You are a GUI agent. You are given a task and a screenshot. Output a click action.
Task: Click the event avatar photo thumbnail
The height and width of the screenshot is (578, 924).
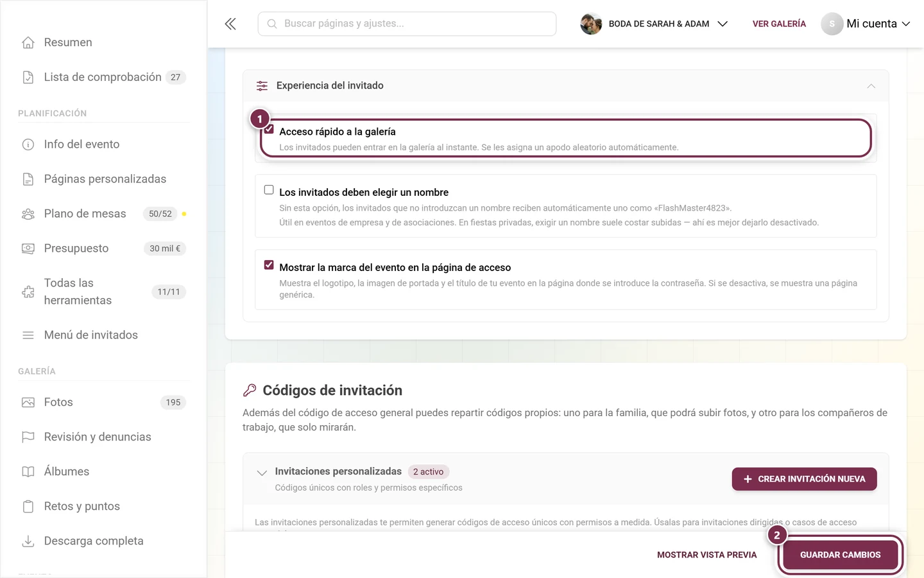(x=591, y=24)
